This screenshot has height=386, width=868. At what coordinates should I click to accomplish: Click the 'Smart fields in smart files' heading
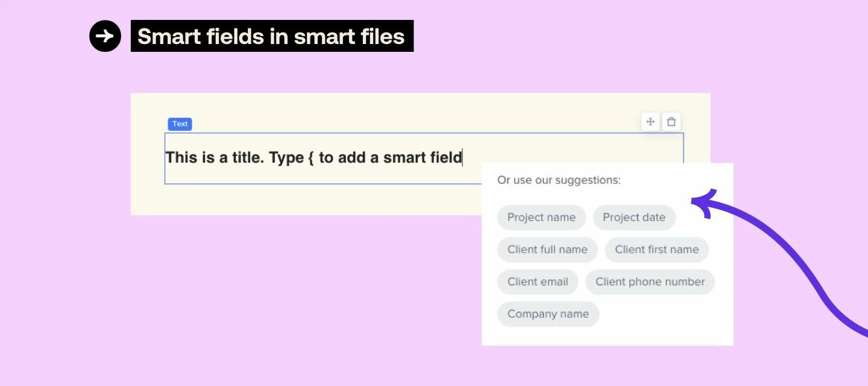tap(271, 36)
